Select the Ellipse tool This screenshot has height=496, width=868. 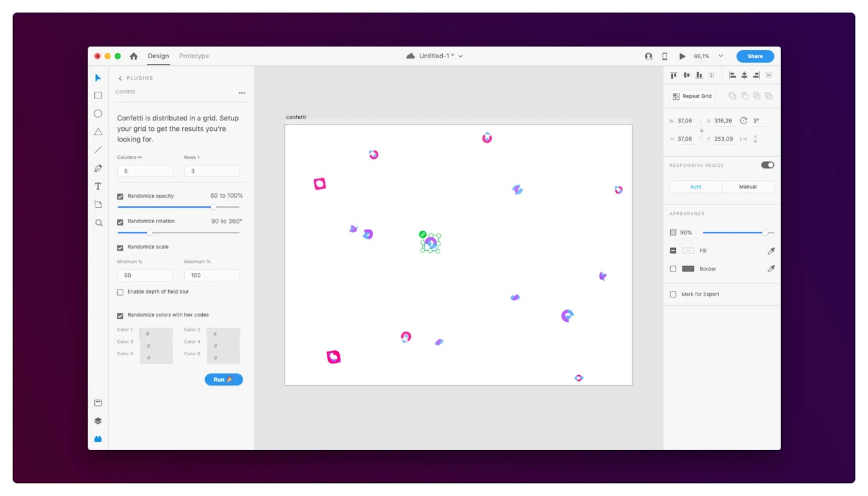(98, 113)
